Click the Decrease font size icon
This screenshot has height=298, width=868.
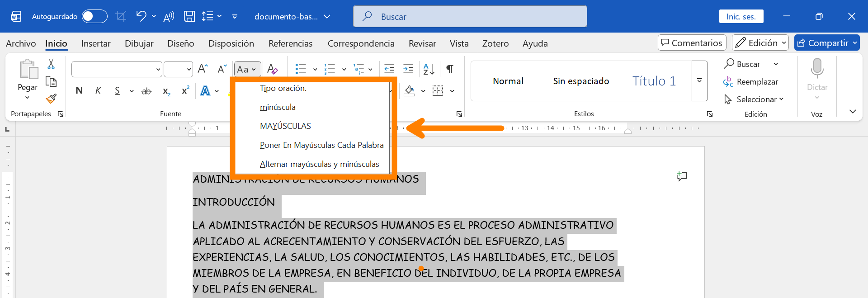click(222, 69)
